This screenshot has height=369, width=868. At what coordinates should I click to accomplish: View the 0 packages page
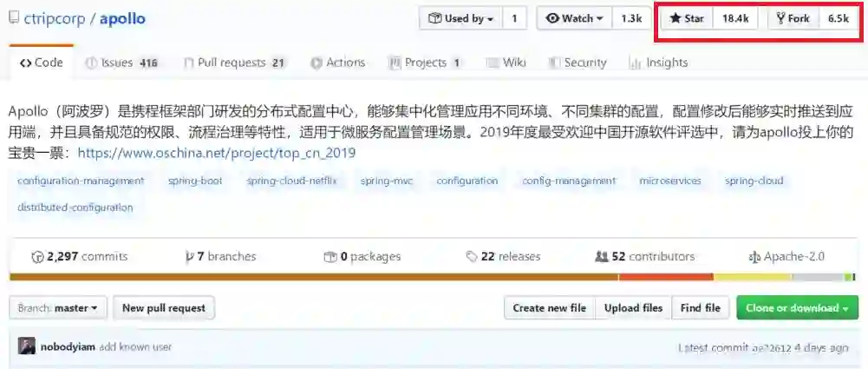362,256
